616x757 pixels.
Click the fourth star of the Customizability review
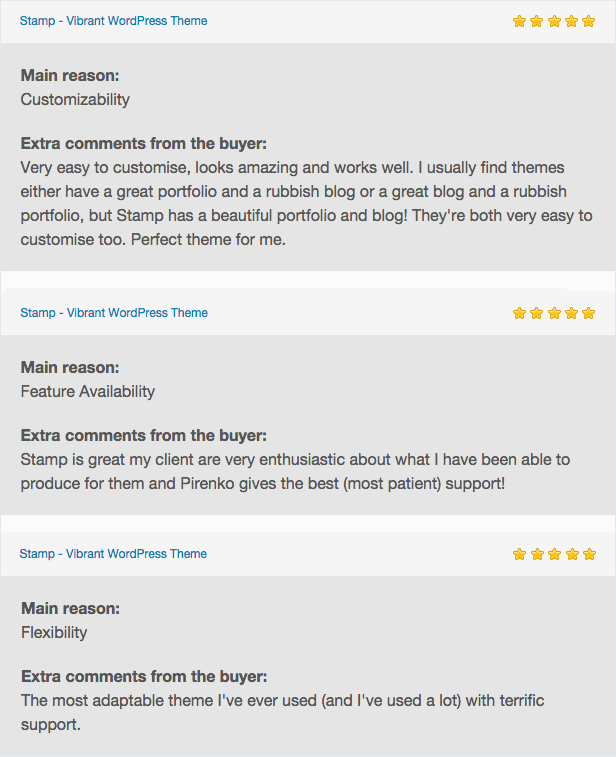point(572,21)
